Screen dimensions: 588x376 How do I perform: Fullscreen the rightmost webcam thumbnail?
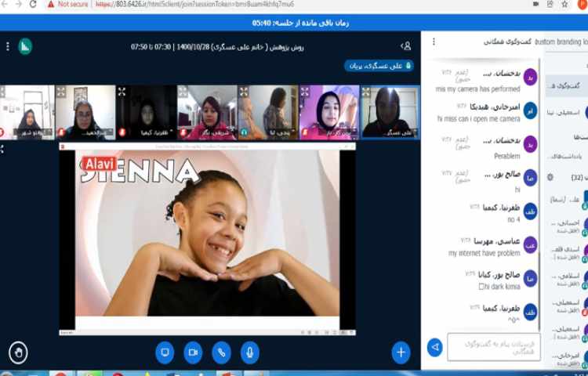click(x=366, y=92)
